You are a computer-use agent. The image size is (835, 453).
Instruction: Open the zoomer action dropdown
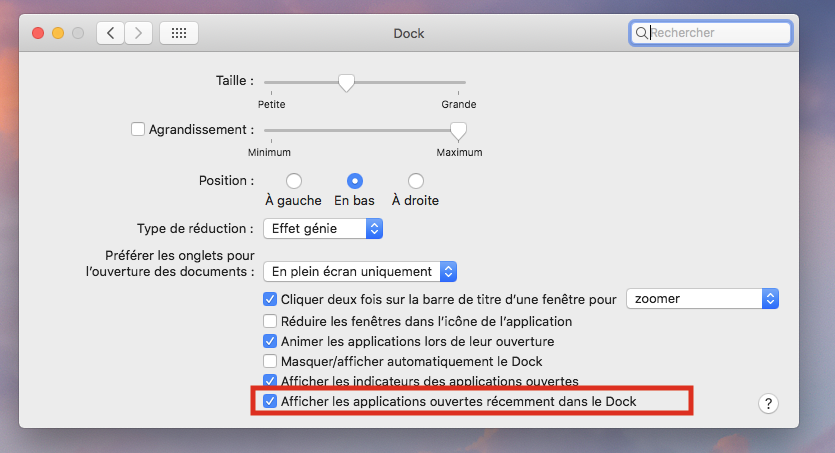pos(702,299)
